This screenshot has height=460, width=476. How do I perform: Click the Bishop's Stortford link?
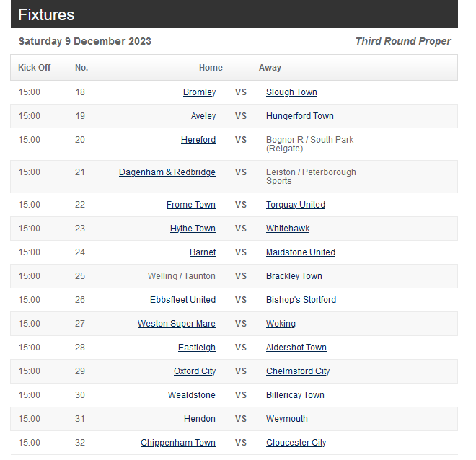pos(301,300)
